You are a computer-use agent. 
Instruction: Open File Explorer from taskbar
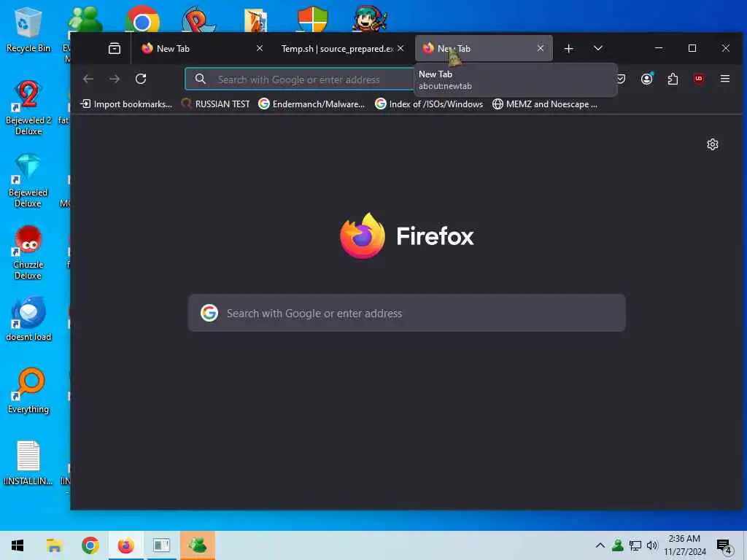point(54,545)
